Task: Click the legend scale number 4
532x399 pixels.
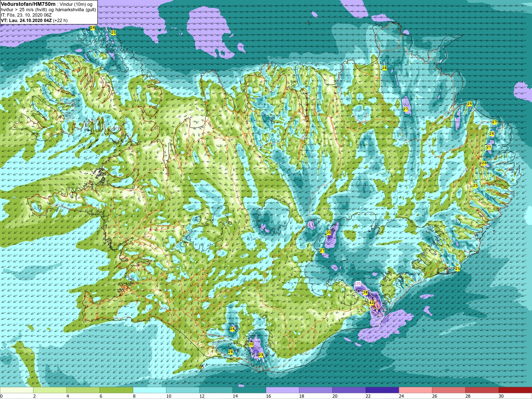Action: coord(68,396)
